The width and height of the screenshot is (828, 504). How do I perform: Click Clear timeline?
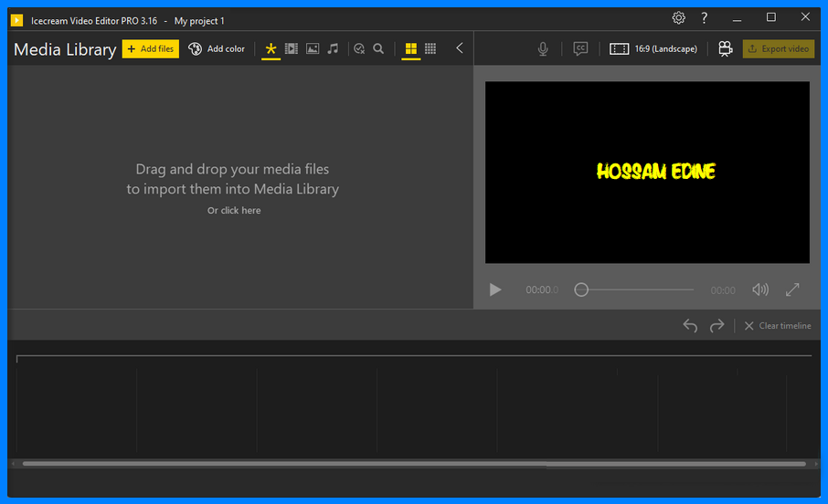tap(778, 326)
